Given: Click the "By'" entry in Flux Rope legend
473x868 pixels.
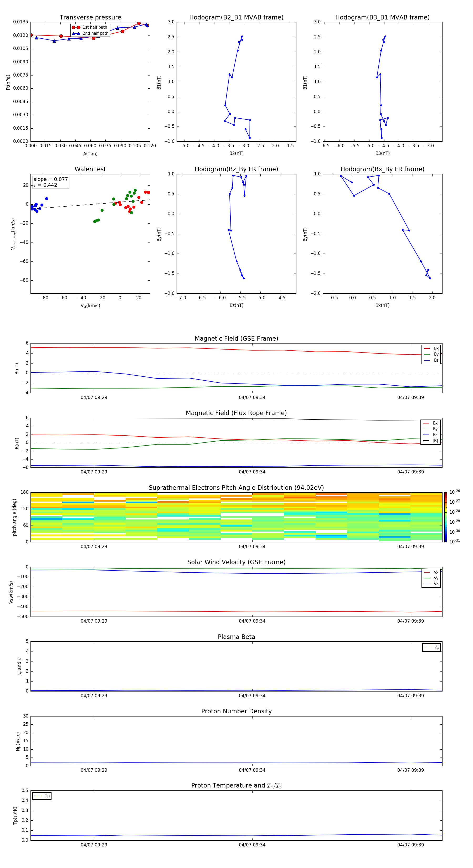Looking at the screenshot, I should click(431, 429).
